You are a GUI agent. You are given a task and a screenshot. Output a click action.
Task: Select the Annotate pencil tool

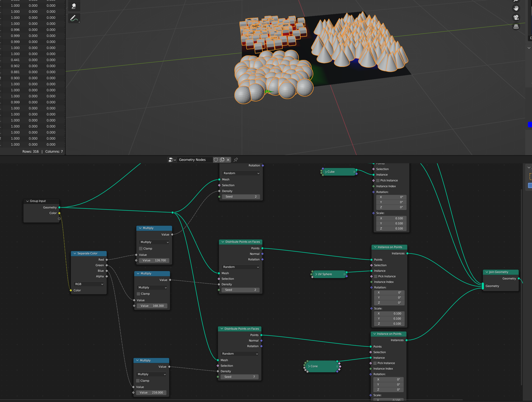click(74, 18)
